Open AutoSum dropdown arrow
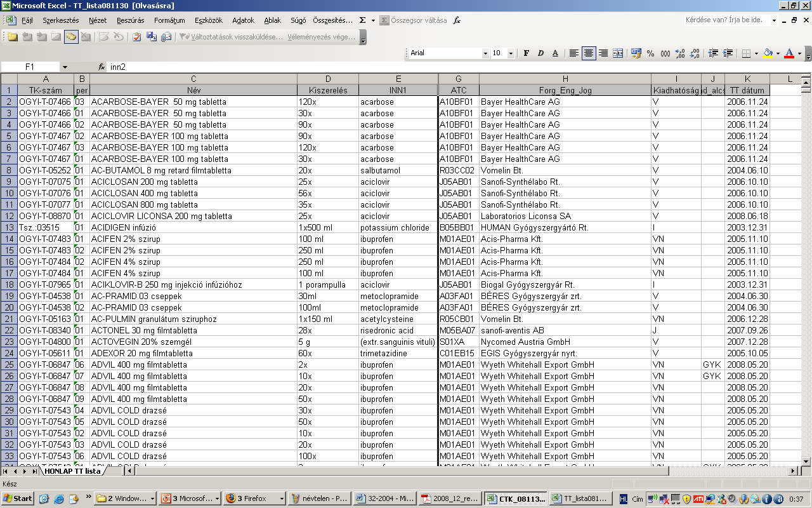The width and height of the screenshot is (812, 508). (372, 20)
